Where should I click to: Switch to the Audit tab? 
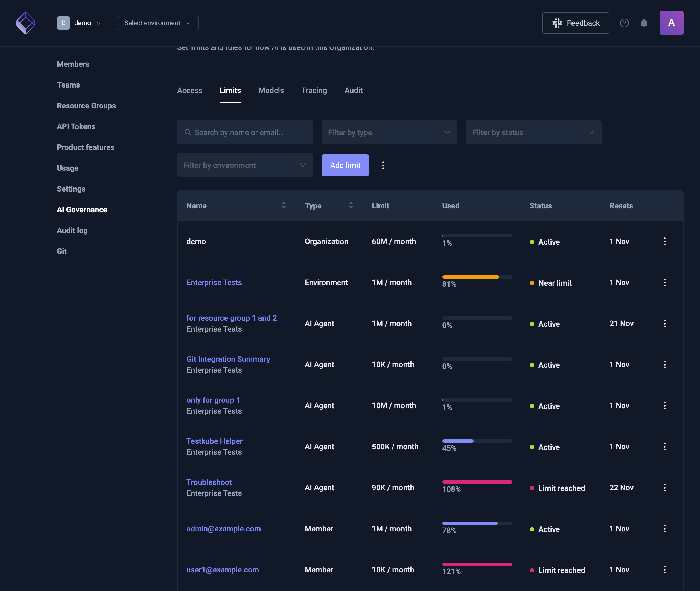(354, 91)
